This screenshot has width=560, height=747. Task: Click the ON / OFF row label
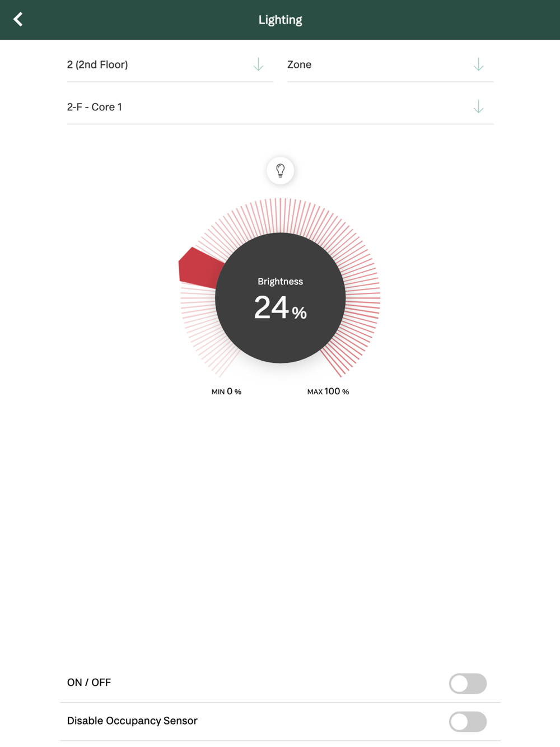coord(89,683)
